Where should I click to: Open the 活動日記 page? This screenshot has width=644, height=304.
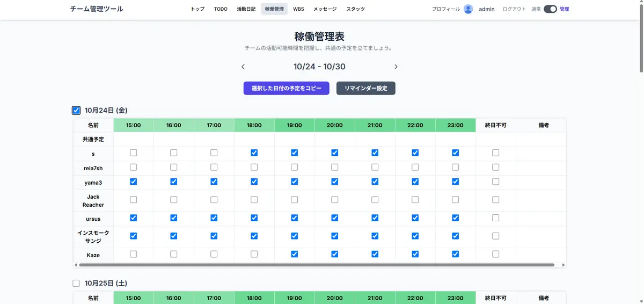point(246,9)
